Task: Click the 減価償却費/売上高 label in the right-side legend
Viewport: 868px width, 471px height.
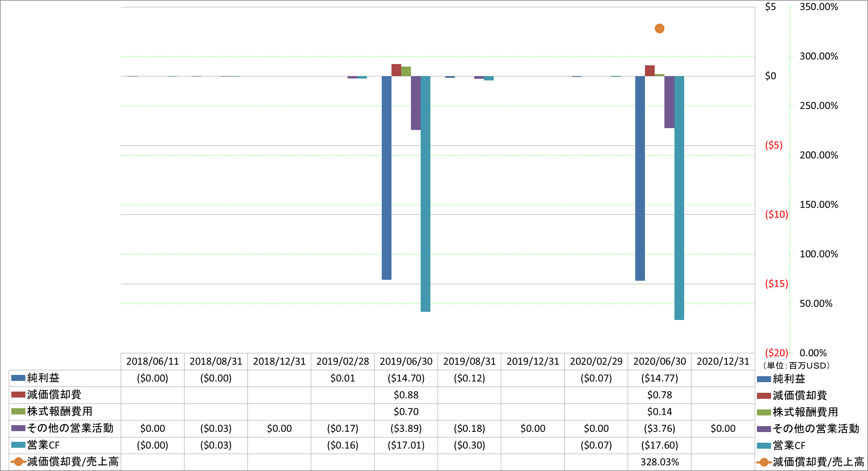Action: 818,462
